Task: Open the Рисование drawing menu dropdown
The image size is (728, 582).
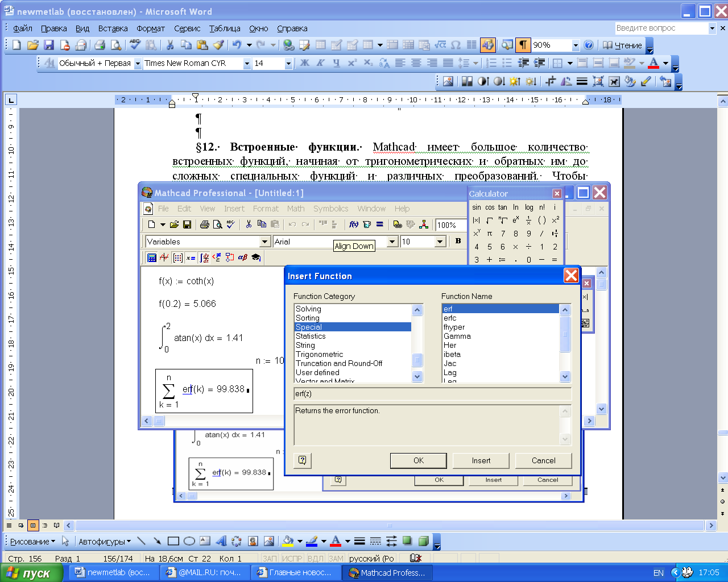Action: click(32, 542)
